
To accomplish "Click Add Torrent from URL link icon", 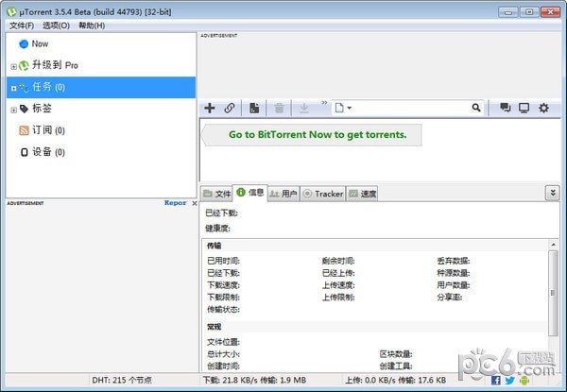I will 230,108.
